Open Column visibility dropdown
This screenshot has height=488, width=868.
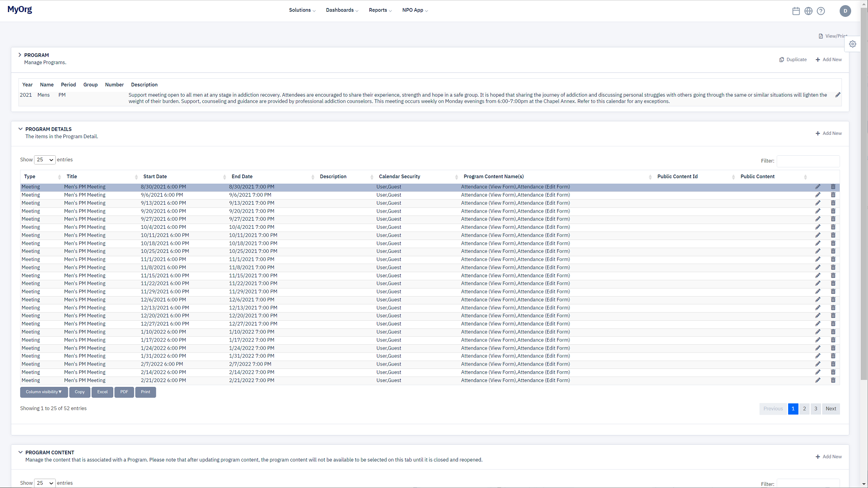point(44,392)
